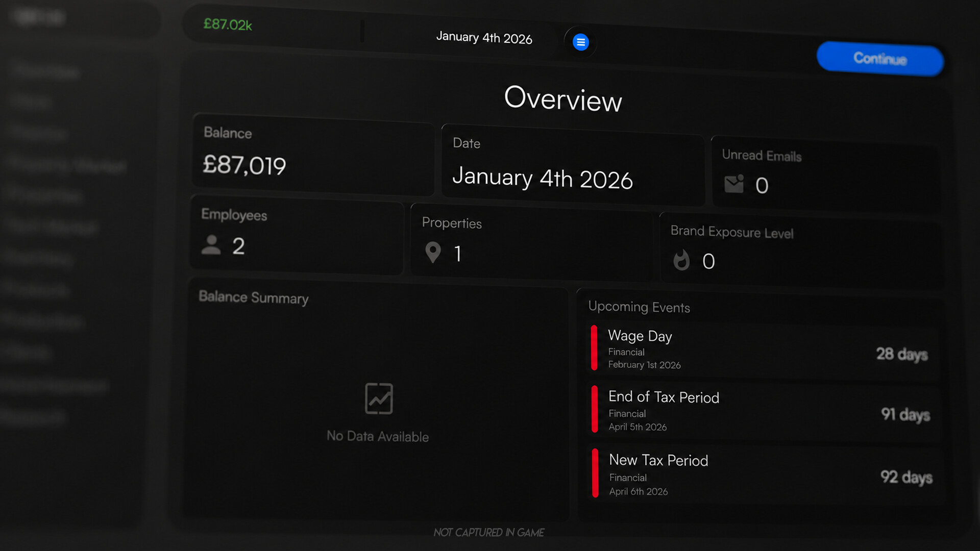Click the Brand Exposure Level label
The width and height of the screenshot is (980, 551).
tap(732, 232)
